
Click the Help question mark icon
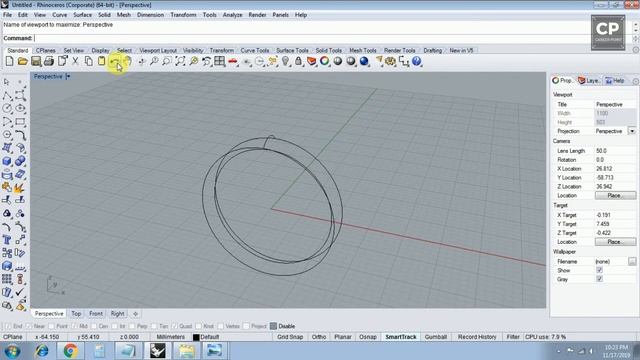tap(416, 61)
